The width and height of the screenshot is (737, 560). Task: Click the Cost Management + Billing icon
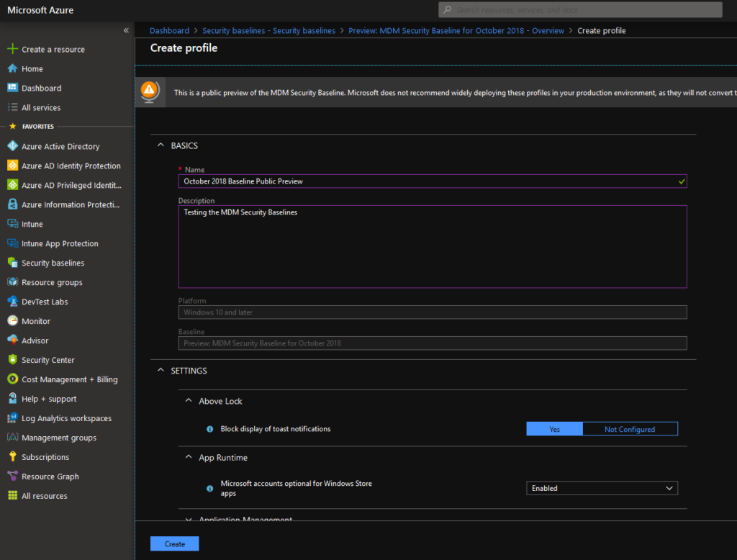click(x=13, y=379)
